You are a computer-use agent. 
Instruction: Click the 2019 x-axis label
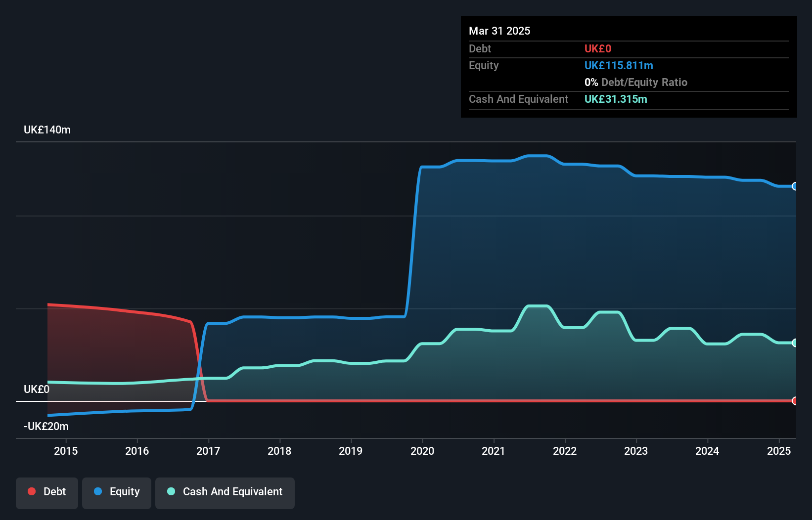351,451
